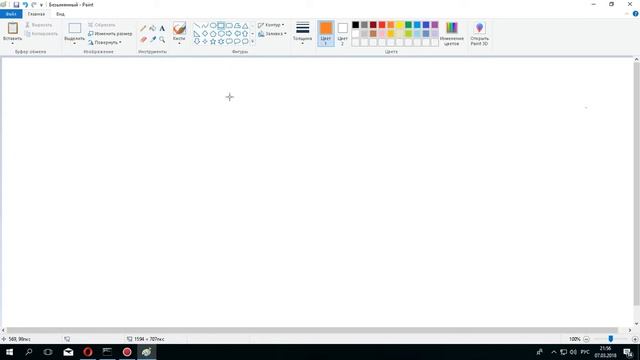Open the Outline (Контур) dropdown
The height and width of the screenshot is (360, 640).
coord(271,25)
